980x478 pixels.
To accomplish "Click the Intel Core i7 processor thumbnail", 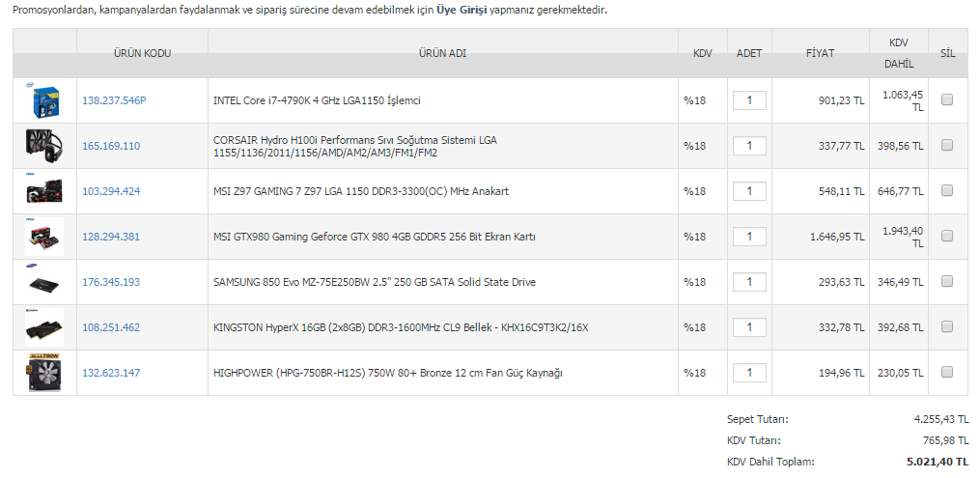I will coord(44,100).
